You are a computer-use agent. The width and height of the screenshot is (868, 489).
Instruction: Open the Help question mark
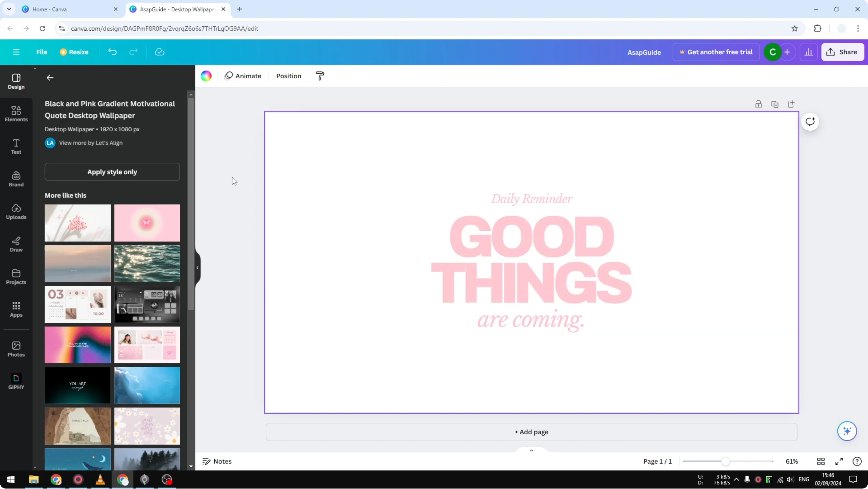[x=857, y=461]
